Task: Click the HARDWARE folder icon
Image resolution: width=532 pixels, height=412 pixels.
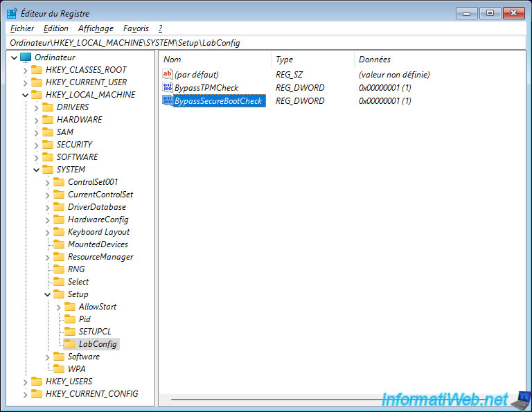Action: pyautogui.click(x=48, y=119)
